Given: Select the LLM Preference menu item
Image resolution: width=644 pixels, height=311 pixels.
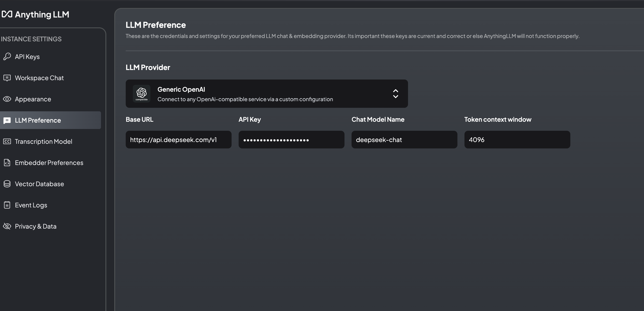Looking at the screenshot, I should coord(51,120).
